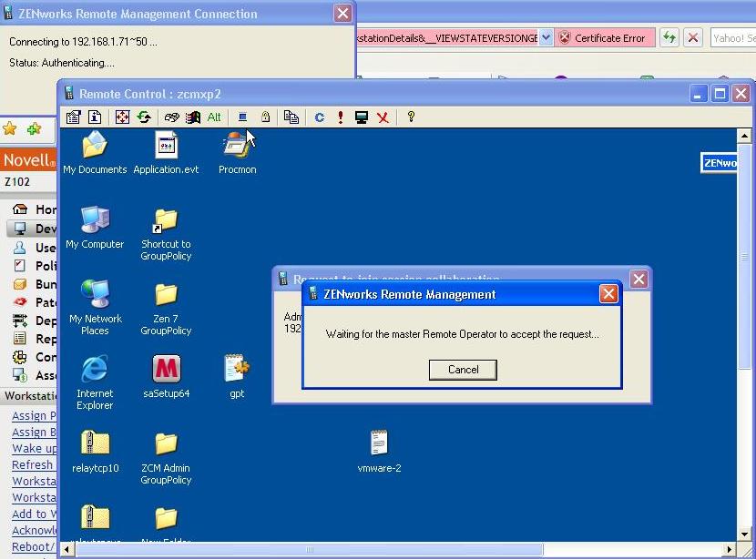Click the yellow question mark help icon

(x=411, y=117)
